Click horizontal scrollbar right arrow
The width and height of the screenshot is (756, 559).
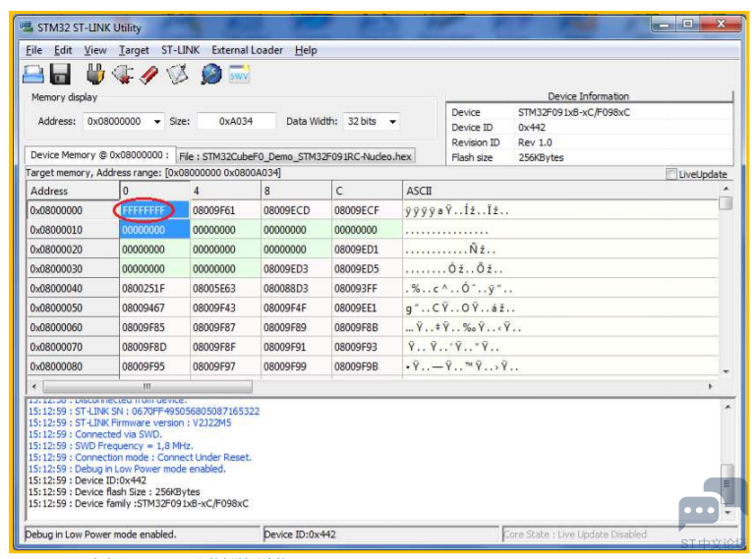[x=710, y=386]
